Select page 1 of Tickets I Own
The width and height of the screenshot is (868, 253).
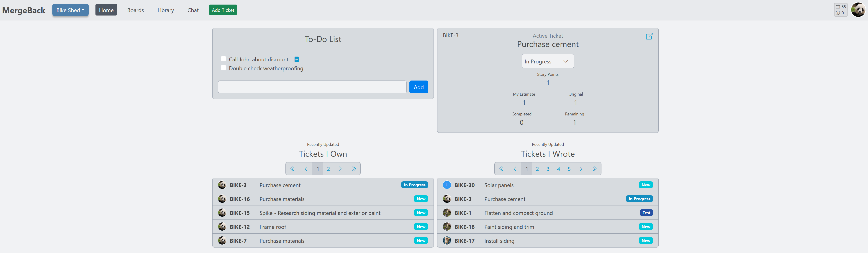coord(317,169)
